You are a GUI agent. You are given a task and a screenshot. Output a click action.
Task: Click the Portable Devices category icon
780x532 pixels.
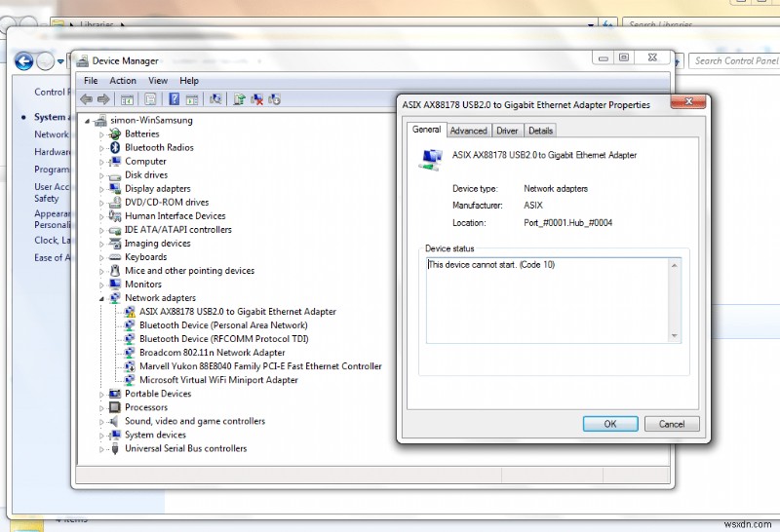[115, 394]
